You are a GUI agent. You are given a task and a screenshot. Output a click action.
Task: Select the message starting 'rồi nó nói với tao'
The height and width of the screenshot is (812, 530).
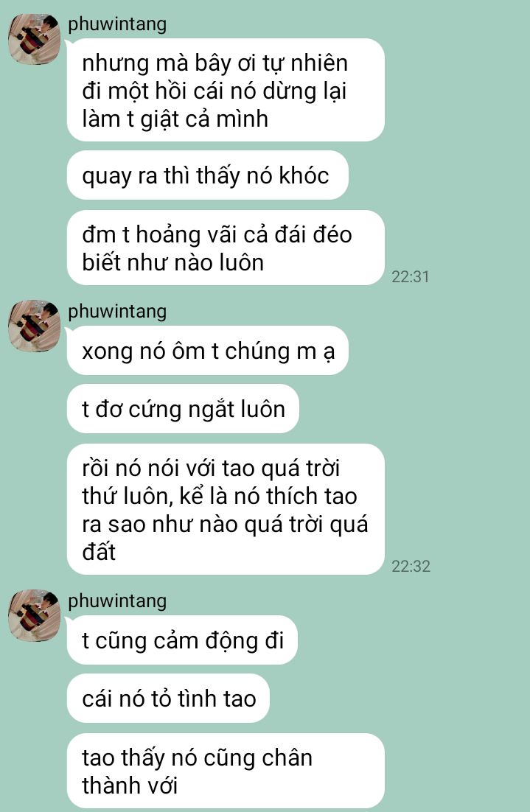pyautogui.click(x=226, y=509)
